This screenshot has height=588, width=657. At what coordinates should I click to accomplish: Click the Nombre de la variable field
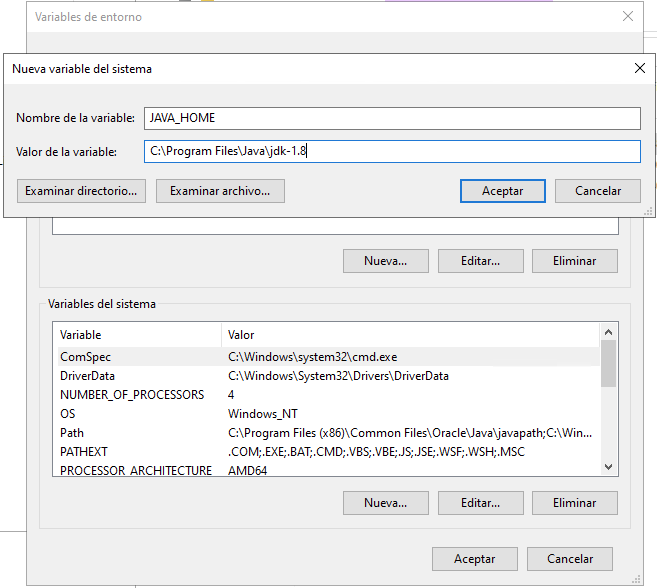pos(392,118)
